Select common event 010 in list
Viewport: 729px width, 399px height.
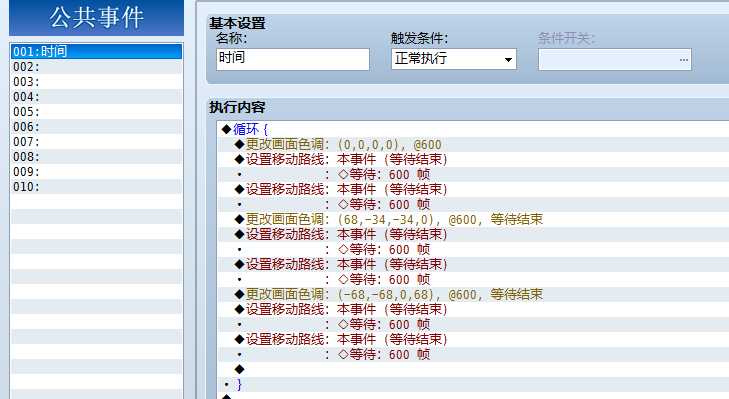point(96,186)
